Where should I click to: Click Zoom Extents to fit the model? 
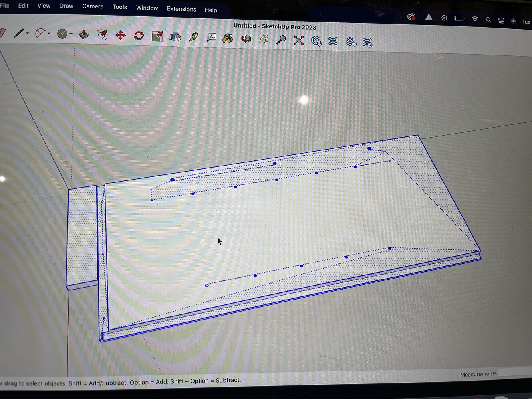pyautogui.click(x=299, y=40)
